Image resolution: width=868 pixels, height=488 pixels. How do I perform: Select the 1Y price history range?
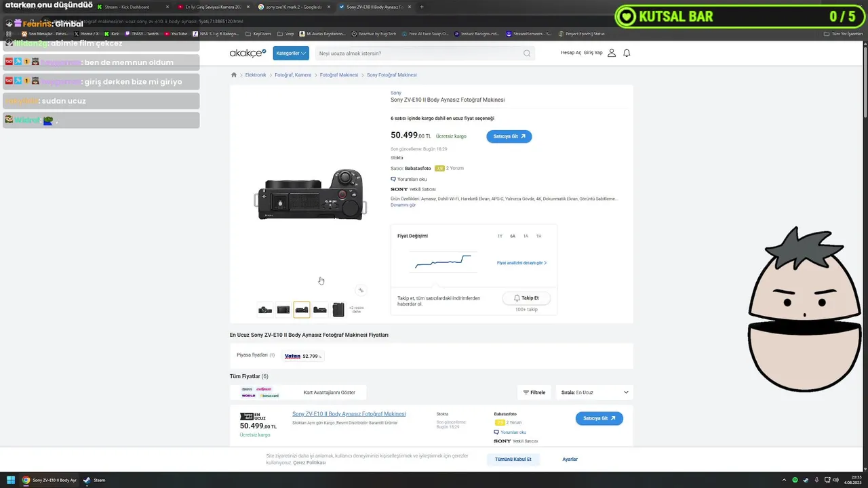point(500,236)
